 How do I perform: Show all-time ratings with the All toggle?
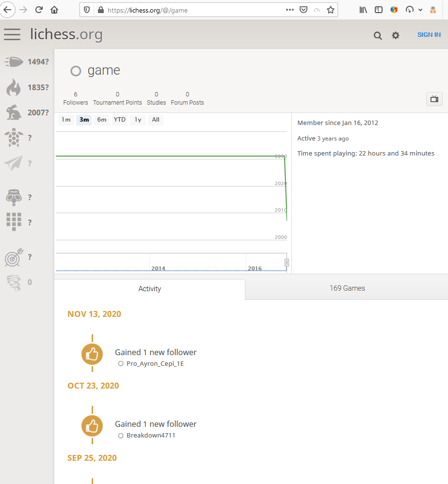pos(155,120)
